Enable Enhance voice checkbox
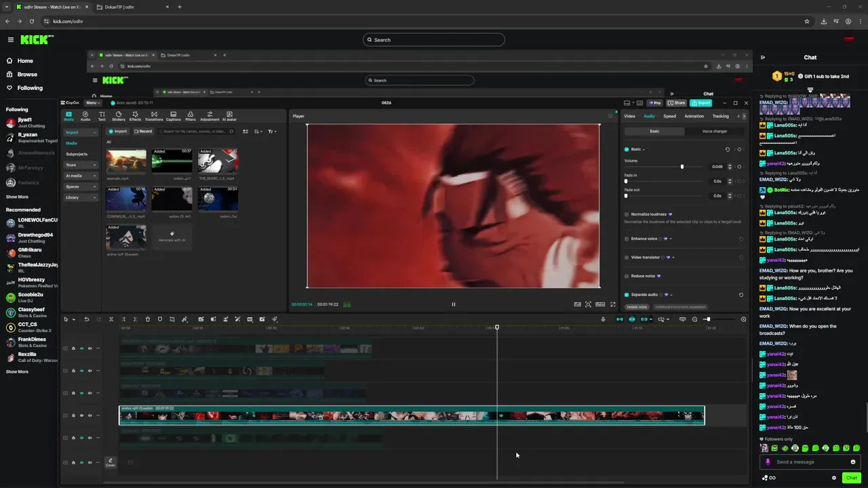 pyautogui.click(x=627, y=239)
